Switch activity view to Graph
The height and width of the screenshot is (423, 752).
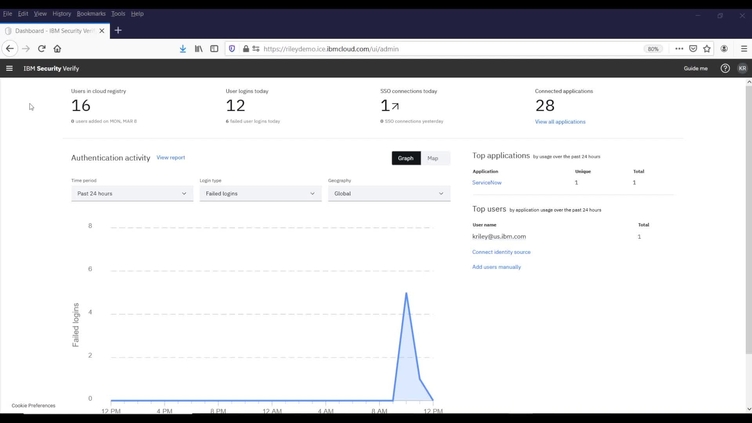(405, 158)
